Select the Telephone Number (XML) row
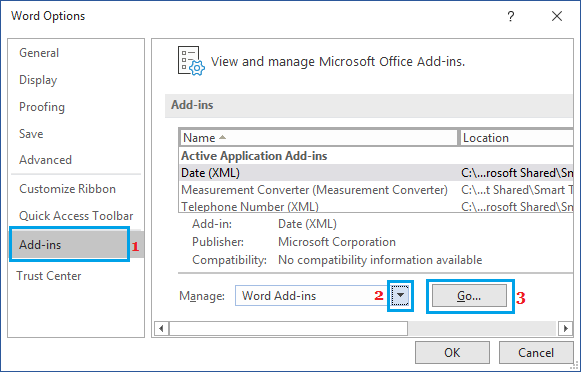This screenshot has height=372, width=581. pyautogui.click(x=376, y=206)
